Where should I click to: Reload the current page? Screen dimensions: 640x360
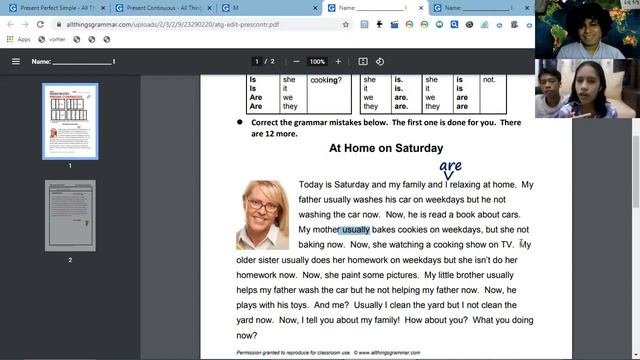(x=40, y=24)
